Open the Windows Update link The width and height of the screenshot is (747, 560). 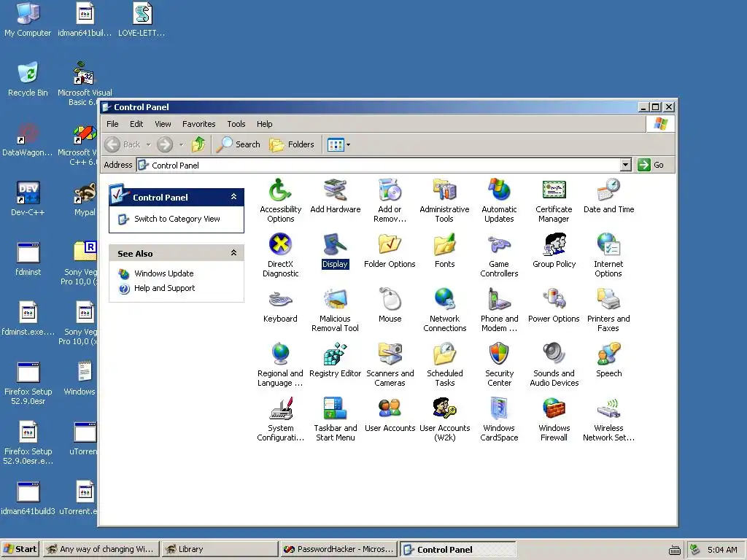tap(164, 273)
